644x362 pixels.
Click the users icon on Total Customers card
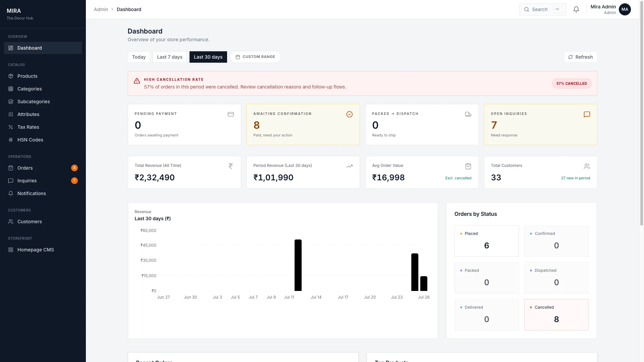pyautogui.click(x=587, y=166)
